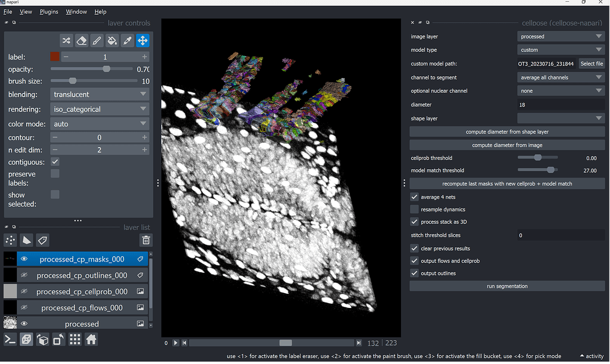
Task: Open the View menu
Action: (x=26, y=11)
